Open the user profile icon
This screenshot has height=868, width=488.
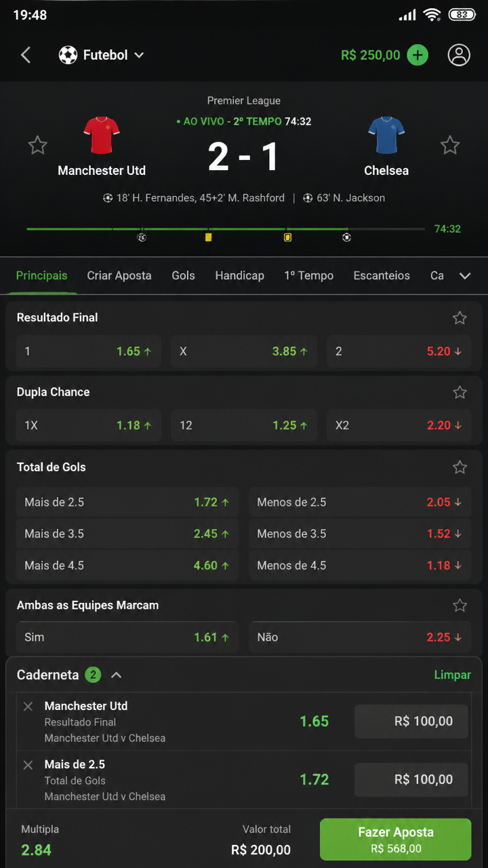click(459, 55)
